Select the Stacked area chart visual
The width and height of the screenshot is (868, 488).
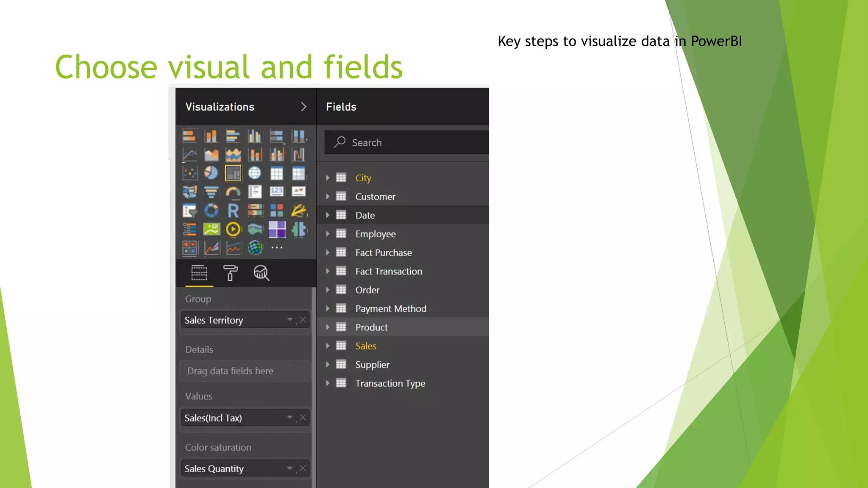coord(233,155)
